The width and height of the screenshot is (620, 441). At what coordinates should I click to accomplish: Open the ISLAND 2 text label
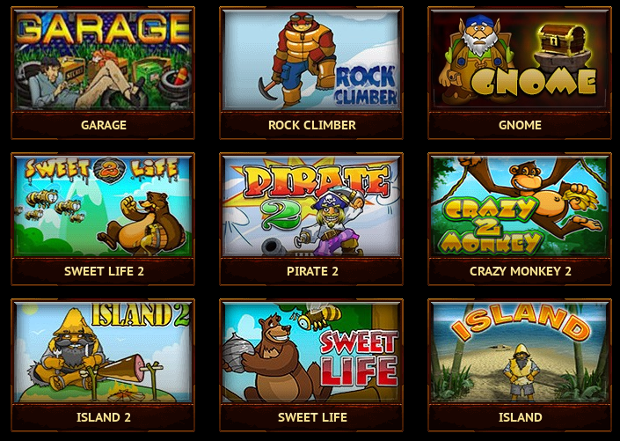(x=104, y=417)
